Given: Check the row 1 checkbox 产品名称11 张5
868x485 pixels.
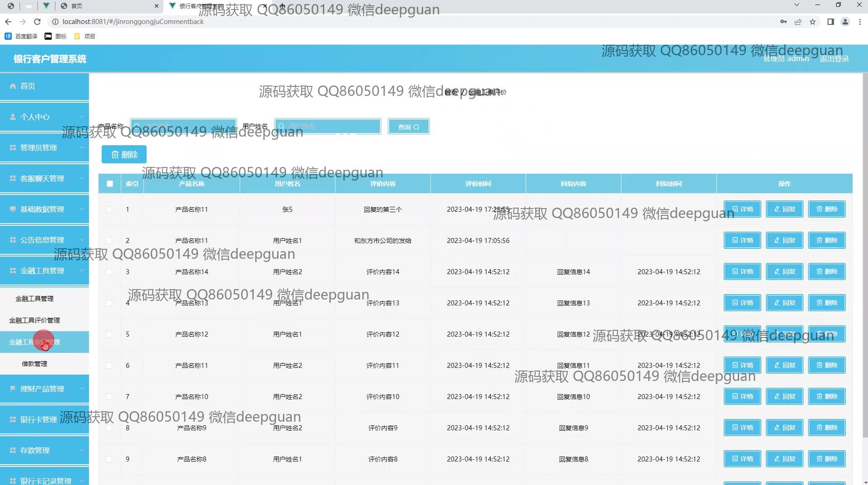Looking at the screenshot, I should pos(109,209).
